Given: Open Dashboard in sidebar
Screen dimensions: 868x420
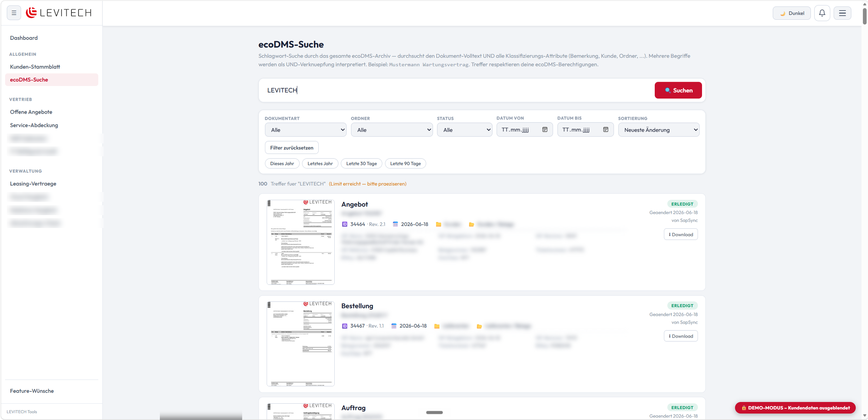Looking at the screenshot, I should (24, 38).
